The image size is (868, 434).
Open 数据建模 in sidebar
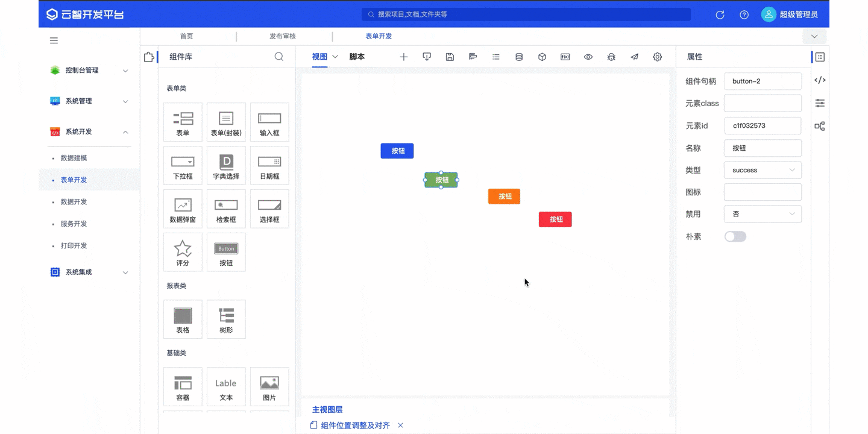[x=74, y=158]
